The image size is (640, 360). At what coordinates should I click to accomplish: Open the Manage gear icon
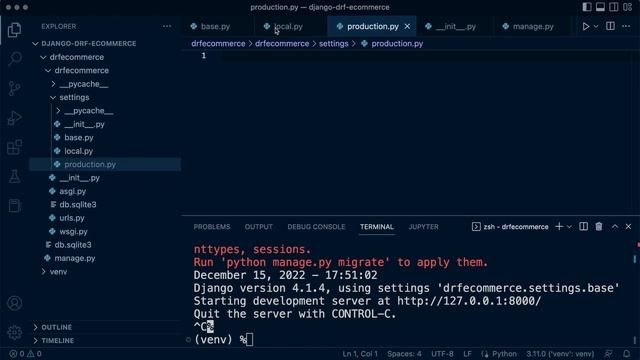pos(14,332)
